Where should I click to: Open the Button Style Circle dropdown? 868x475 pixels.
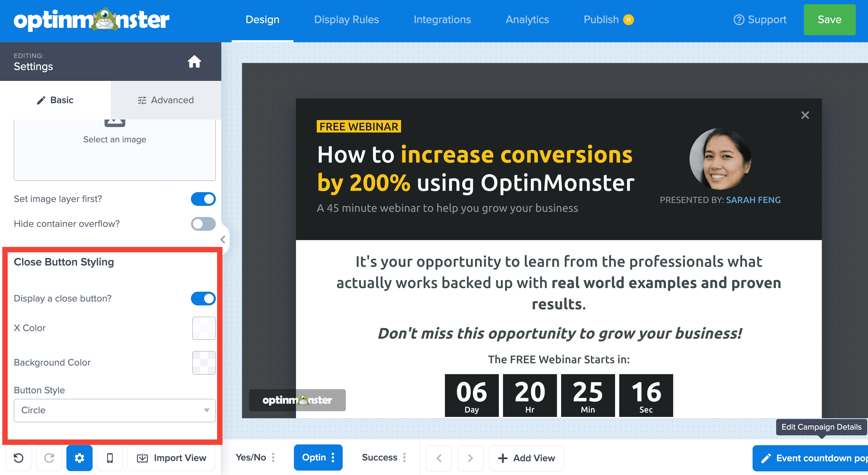[x=115, y=410]
